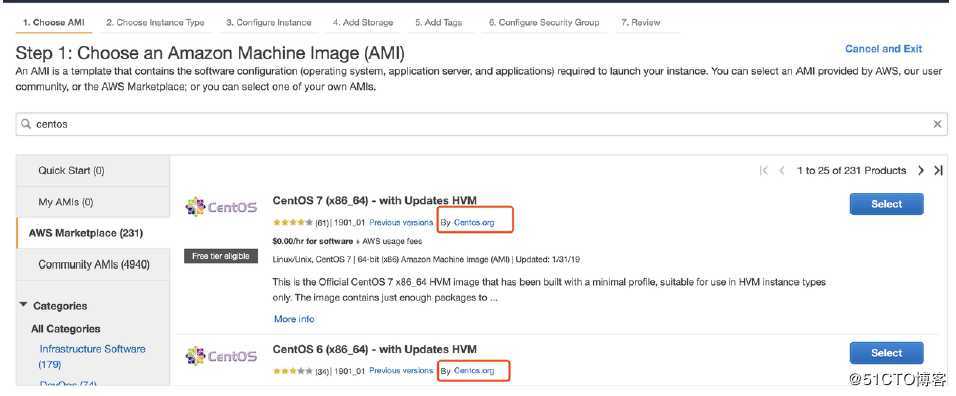Image resolution: width=956 pixels, height=396 pixels.
Task: Click the '1 to 25 of 231 Products' text
Action: (852, 171)
